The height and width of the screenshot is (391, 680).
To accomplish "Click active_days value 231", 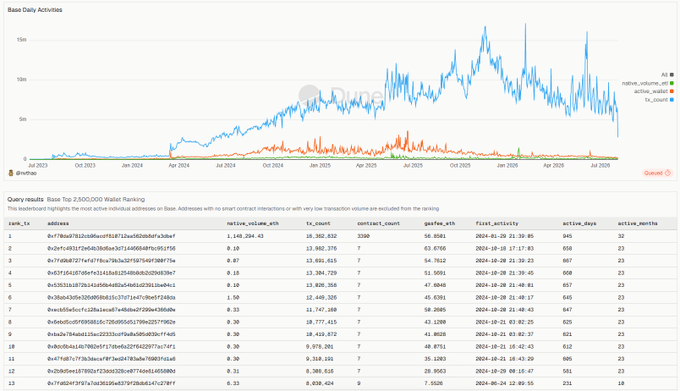I will click(x=567, y=383).
